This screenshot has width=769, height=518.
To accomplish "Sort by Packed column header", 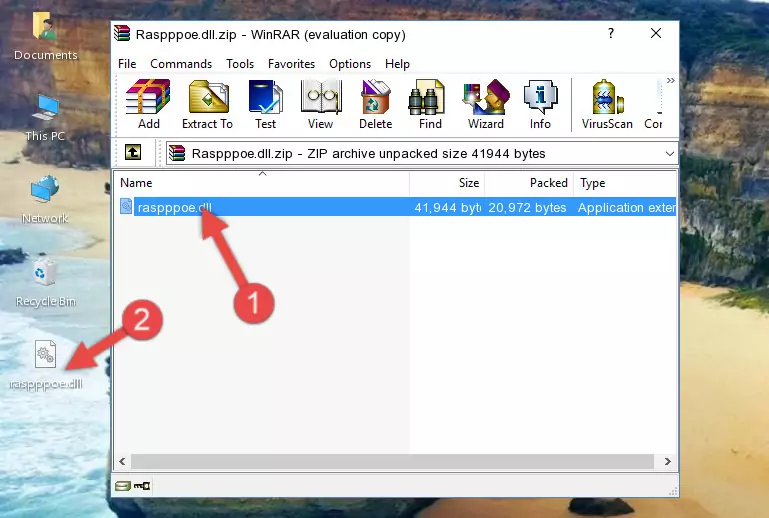I will click(x=529, y=182).
